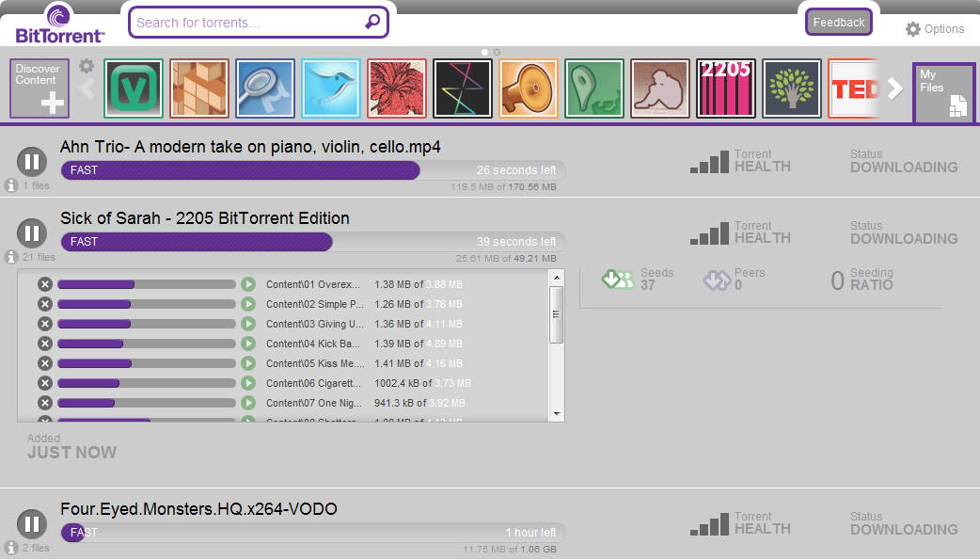The width and height of the screenshot is (980, 560).
Task: Click the Seeds 37 indicator
Action: [x=638, y=280]
